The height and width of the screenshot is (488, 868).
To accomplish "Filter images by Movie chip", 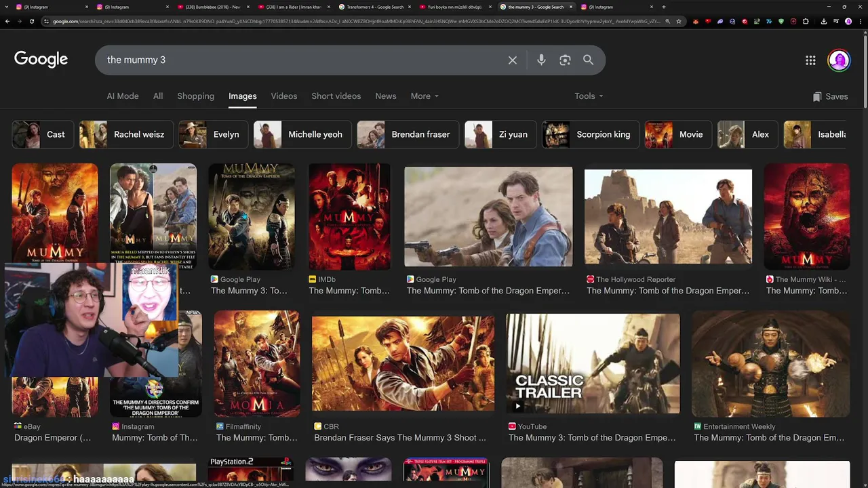I will point(678,134).
